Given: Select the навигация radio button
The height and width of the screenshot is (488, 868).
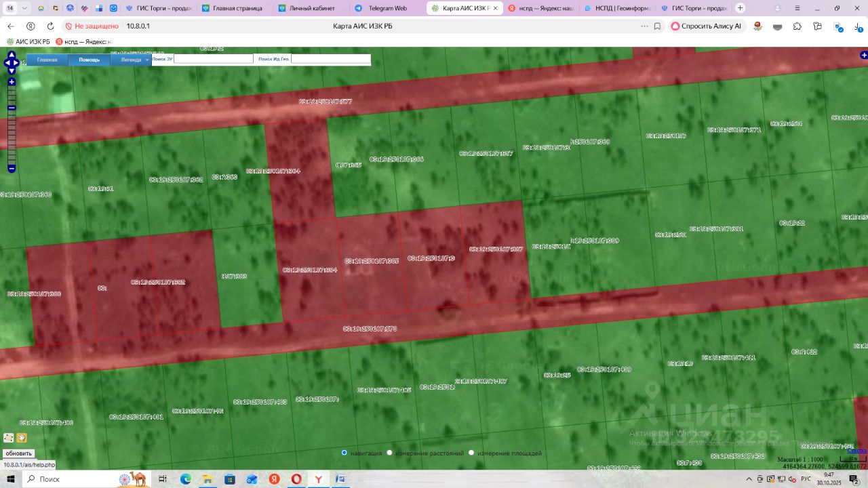Looking at the screenshot, I should pos(344,453).
